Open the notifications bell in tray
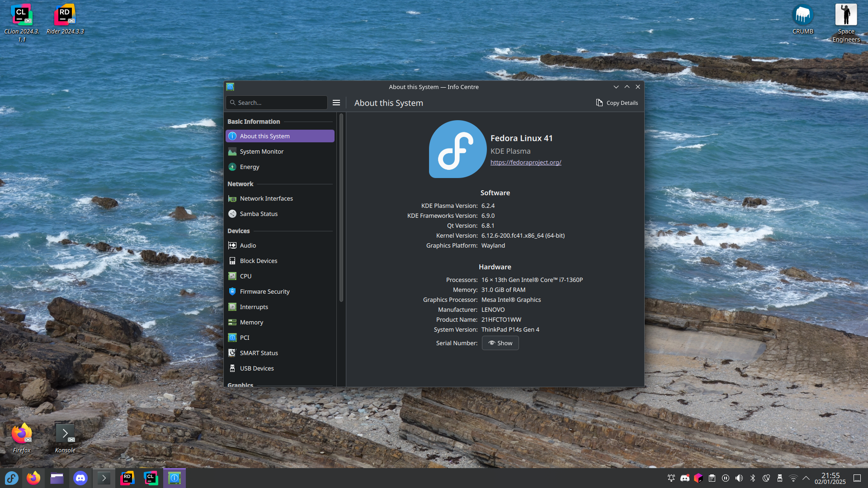 tap(671, 478)
